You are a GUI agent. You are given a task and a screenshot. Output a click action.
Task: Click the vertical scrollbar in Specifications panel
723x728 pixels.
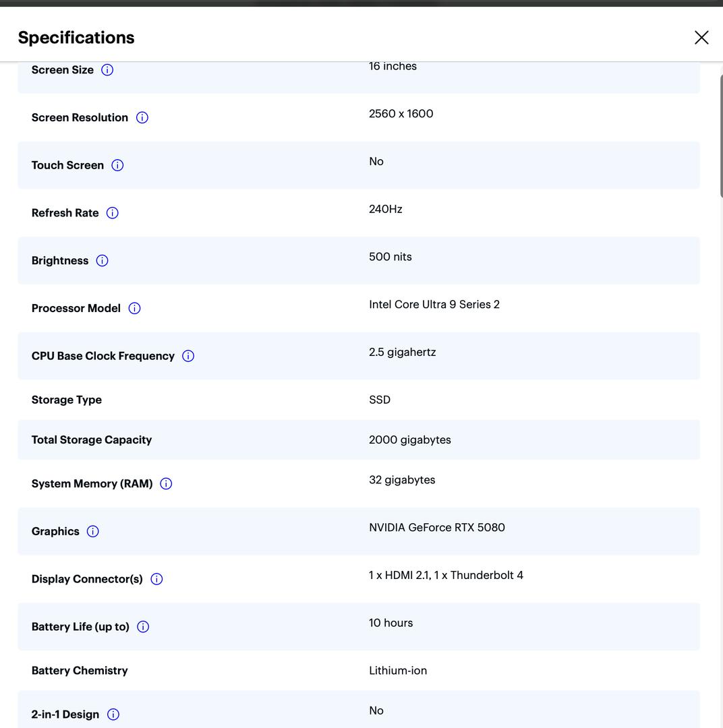coord(720,135)
